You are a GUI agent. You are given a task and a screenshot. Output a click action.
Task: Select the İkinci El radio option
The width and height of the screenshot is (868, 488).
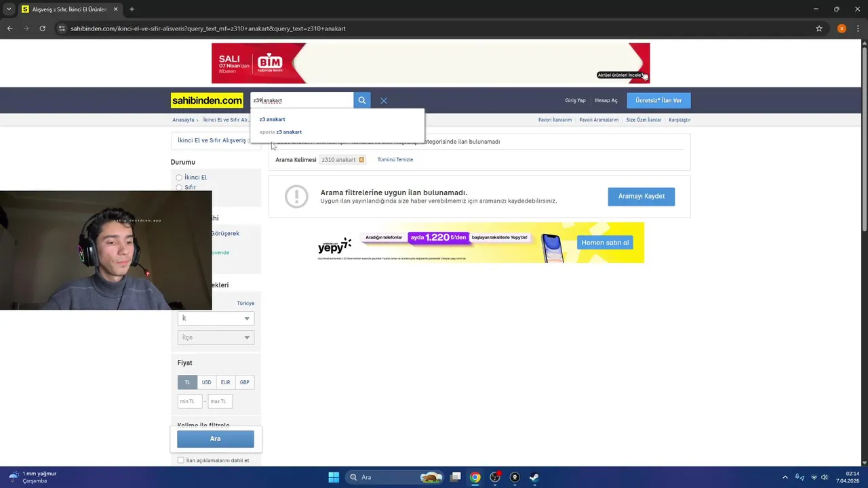179,178
